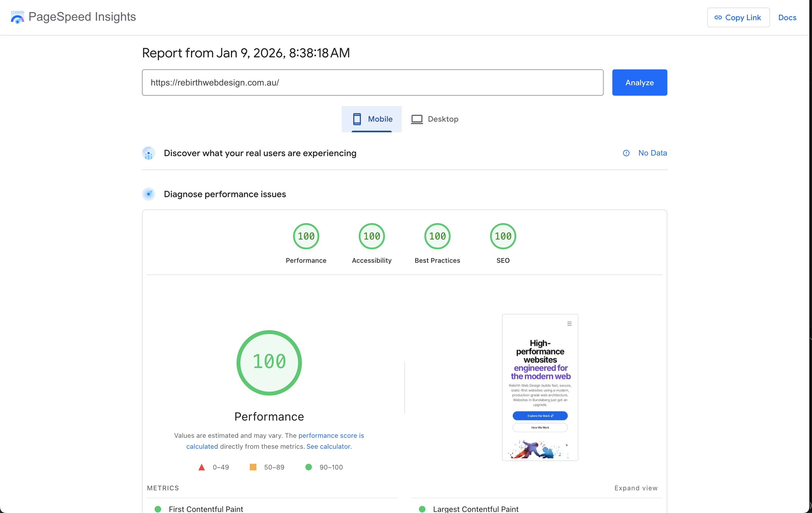Click the mobile phone icon on Mobile tab

coord(357,119)
